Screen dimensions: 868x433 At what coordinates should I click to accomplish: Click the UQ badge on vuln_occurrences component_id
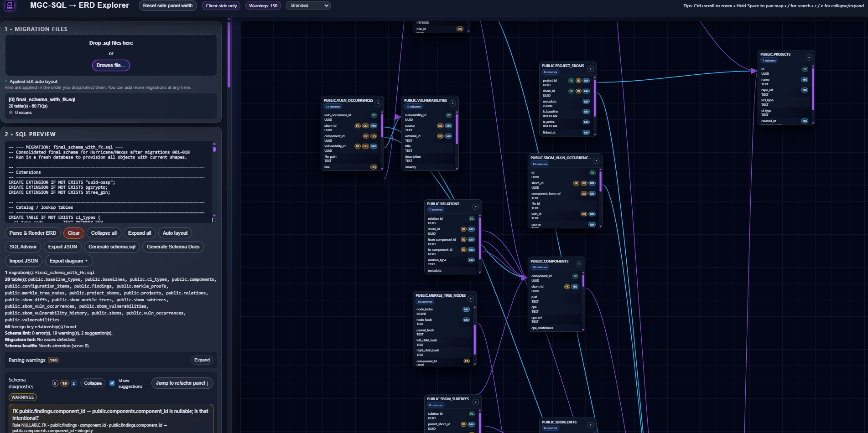tap(374, 136)
